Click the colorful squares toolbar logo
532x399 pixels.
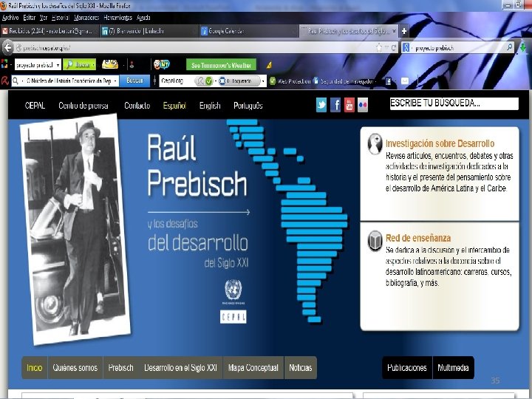coord(4,64)
